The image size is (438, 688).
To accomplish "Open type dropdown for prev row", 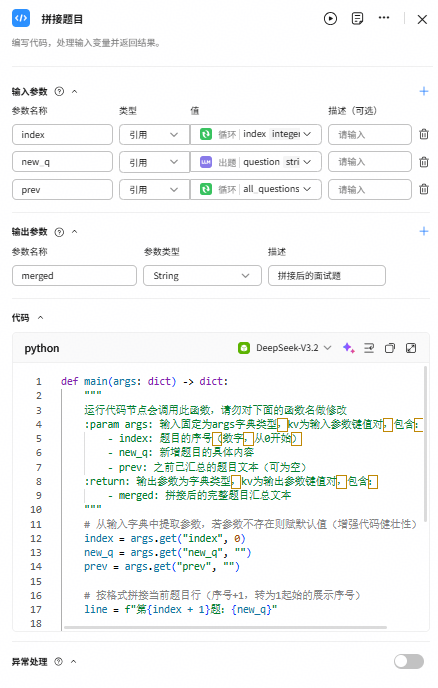I will pos(154,190).
